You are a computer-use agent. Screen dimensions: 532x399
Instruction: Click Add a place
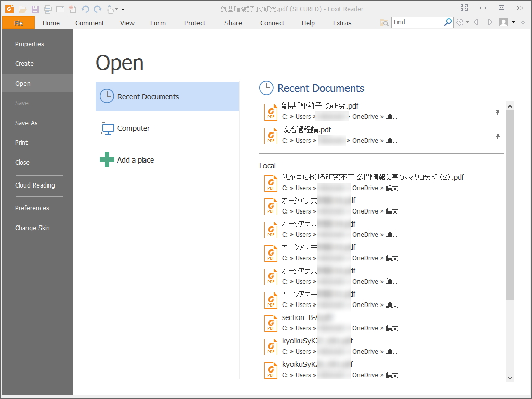click(x=167, y=160)
